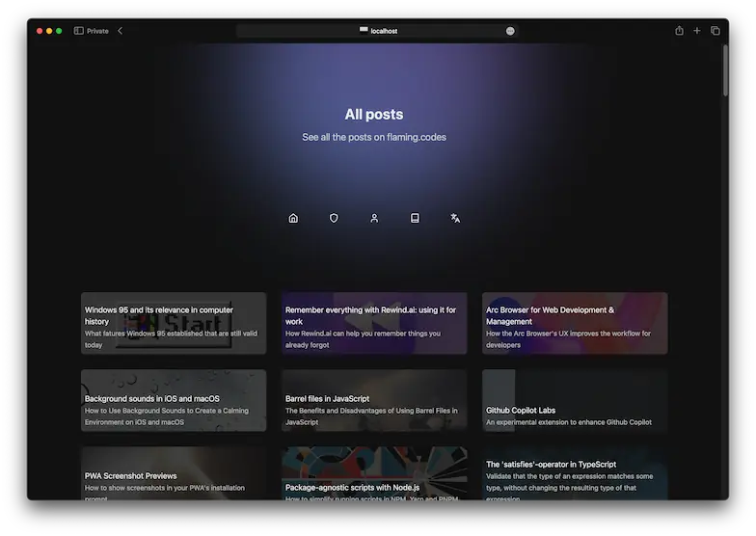756x536 pixels.
Task: Open the book posts icon
Action: pos(415,218)
